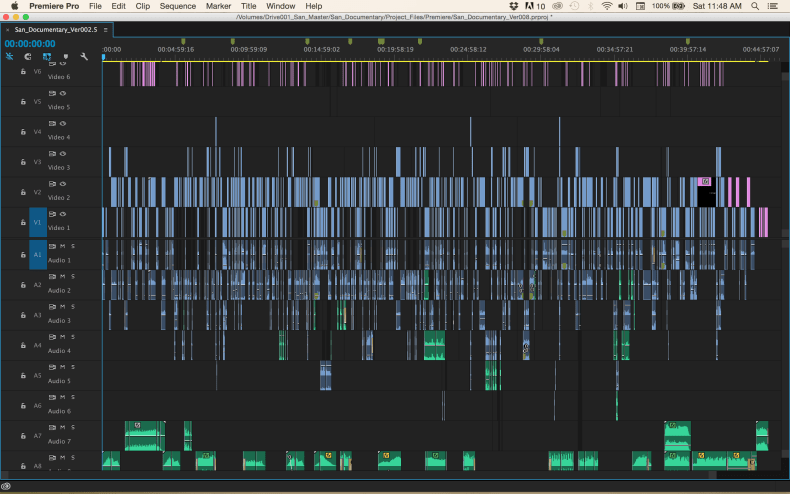Click the green audio clip on Audio 7
Image resolution: width=790 pixels, height=494 pixels.
tap(145, 436)
